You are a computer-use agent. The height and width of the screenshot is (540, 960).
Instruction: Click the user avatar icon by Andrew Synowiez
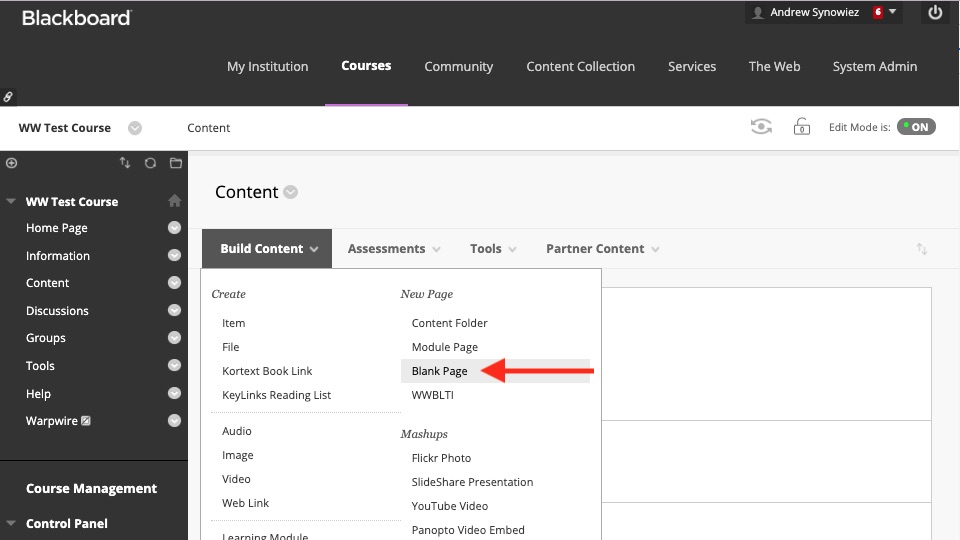(757, 13)
